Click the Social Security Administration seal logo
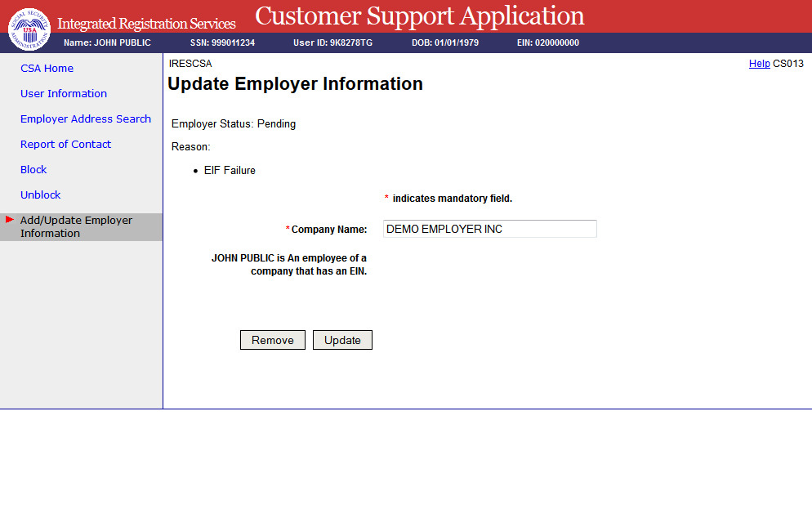812x523 pixels. [x=29, y=29]
